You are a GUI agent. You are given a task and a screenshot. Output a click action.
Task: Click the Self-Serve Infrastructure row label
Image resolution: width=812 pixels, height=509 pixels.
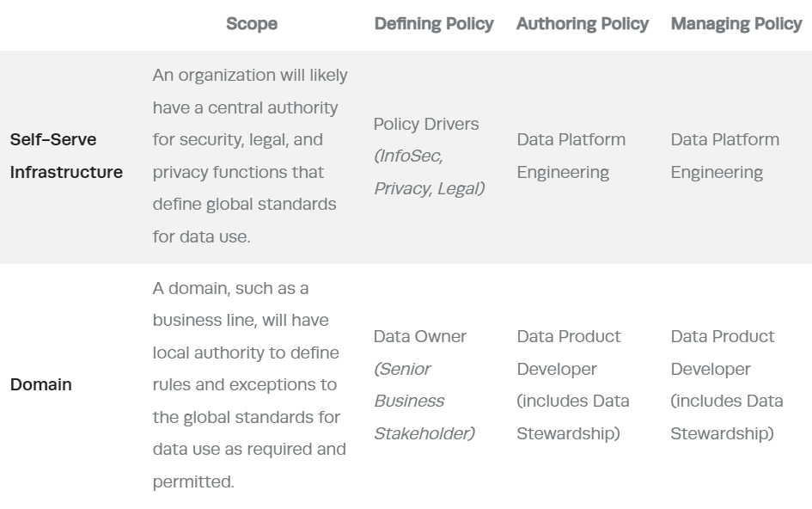click(x=66, y=156)
